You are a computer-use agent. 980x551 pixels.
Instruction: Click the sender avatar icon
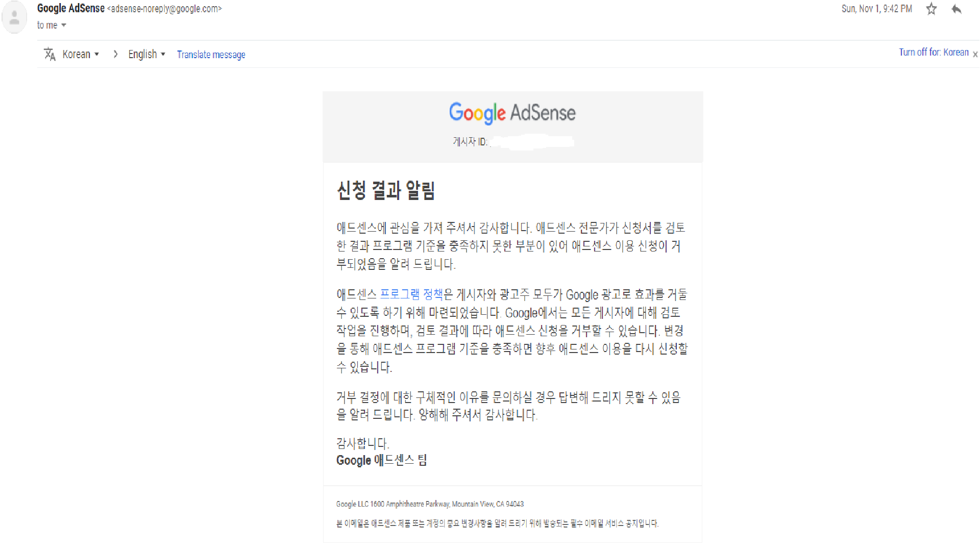(x=14, y=17)
